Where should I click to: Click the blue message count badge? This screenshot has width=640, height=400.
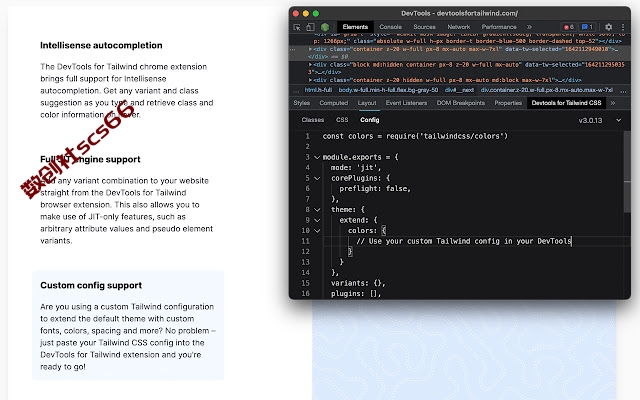[587, 27]
